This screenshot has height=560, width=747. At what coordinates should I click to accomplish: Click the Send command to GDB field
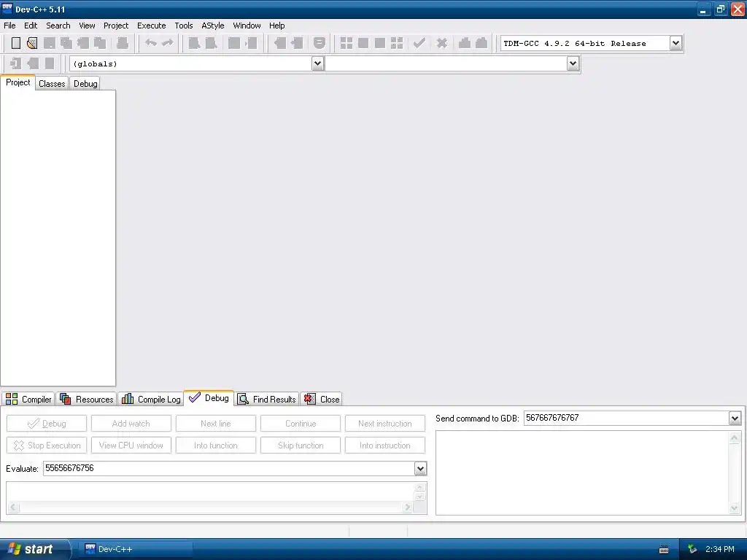coord(627,419)
